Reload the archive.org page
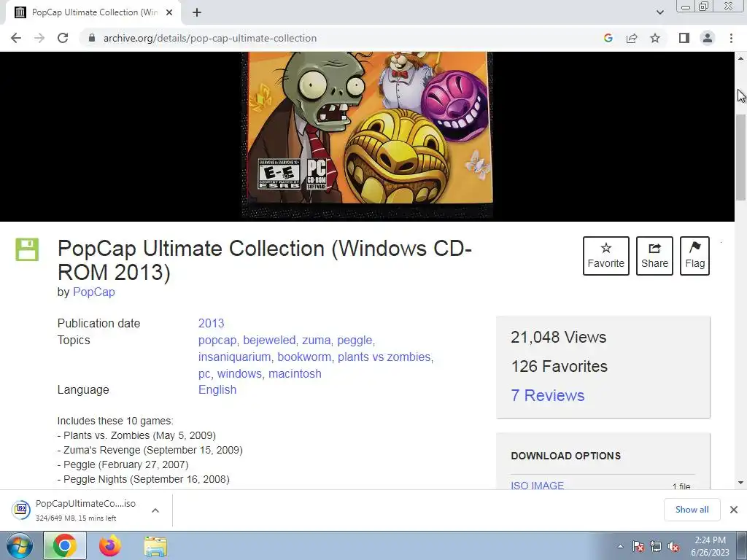This screenshot has width=747, height=560. (x=63, y=38)
